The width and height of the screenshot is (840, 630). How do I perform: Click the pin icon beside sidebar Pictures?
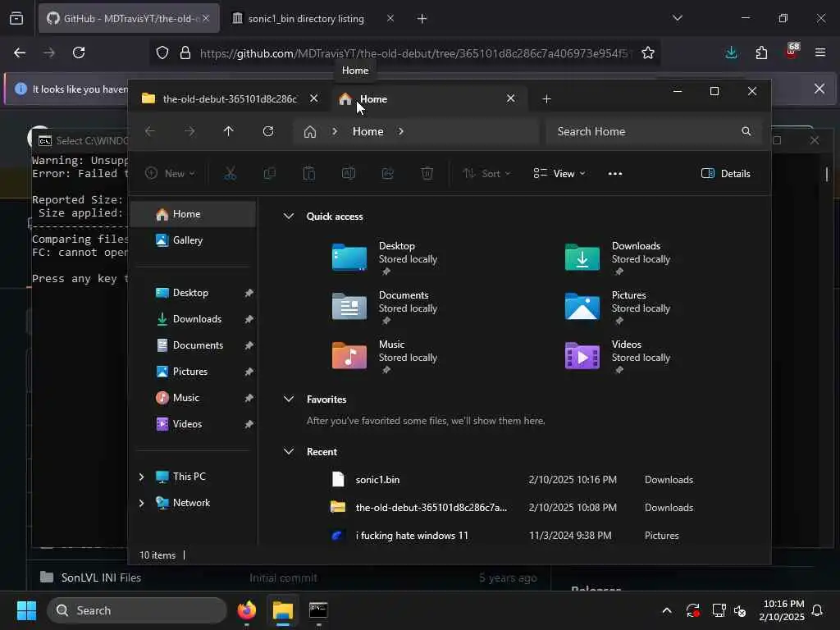[249, 372]
